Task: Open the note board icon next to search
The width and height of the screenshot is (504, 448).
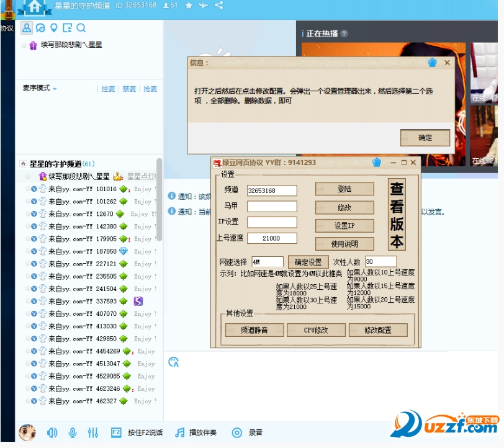Action: [x=67, y=28]
